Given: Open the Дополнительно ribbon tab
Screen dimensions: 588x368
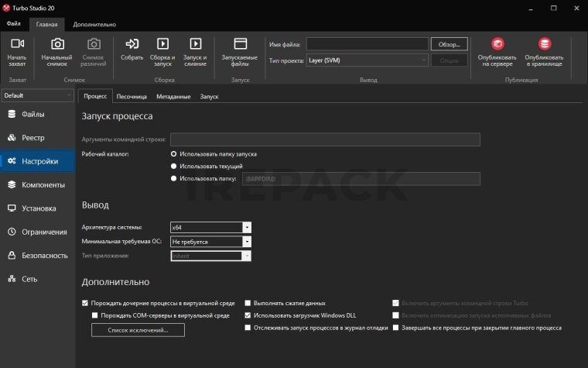Looking at the screenshot, I should pos(94,25).
